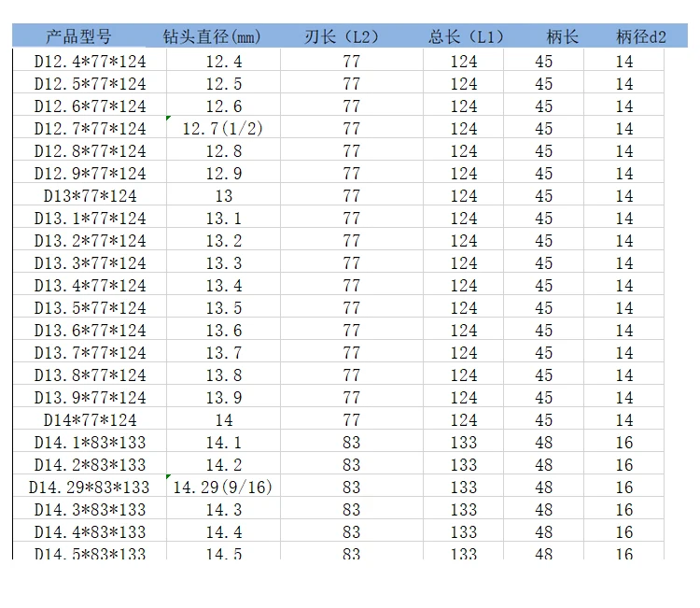700x608 pixels.
Task: Click 柄长 value 48 in D14.3 row
Action: (x=544, y=510)
